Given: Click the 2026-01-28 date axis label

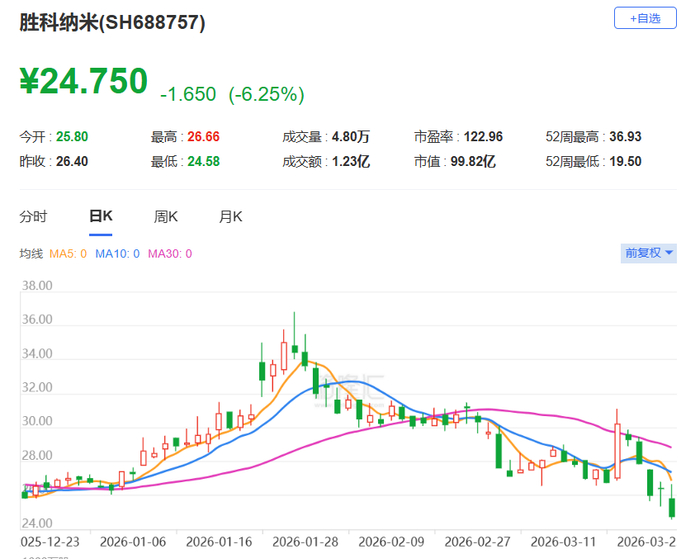Looking at the screenshot, I should coord(305,542).
